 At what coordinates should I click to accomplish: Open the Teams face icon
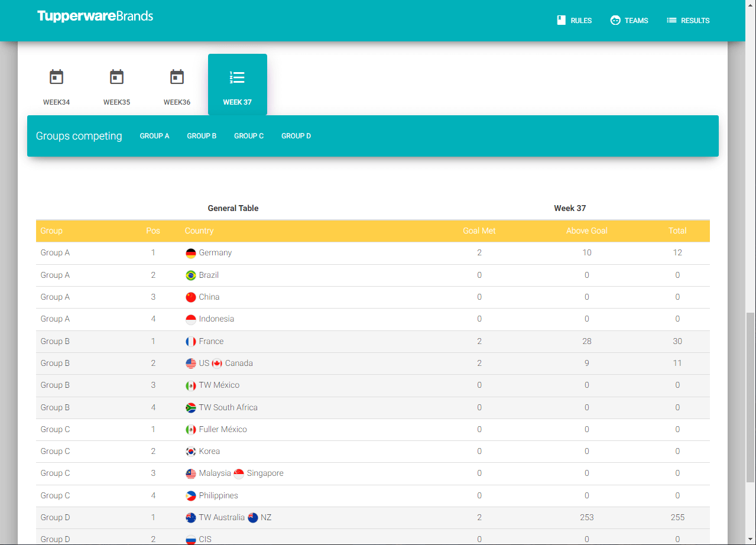615,20
